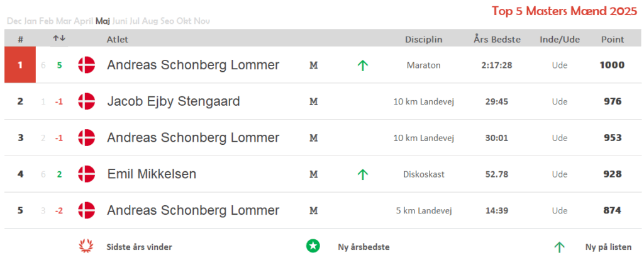
Task: Click the Disciplin column header
Action: coord(424,40)
